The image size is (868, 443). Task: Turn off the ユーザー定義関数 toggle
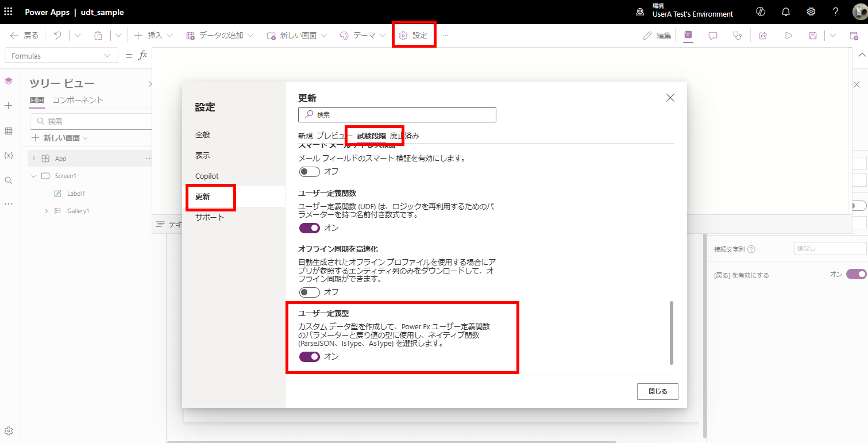(310, 228)
